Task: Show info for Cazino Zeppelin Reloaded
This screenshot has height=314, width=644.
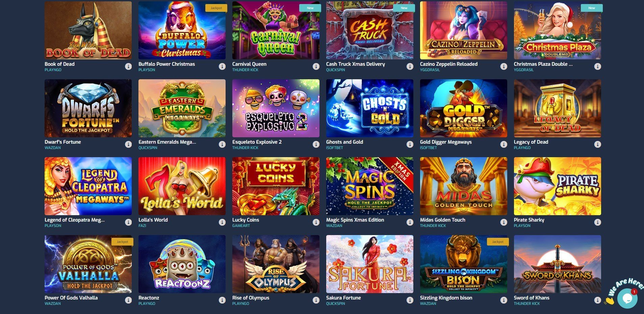Action: click(504, 66)
